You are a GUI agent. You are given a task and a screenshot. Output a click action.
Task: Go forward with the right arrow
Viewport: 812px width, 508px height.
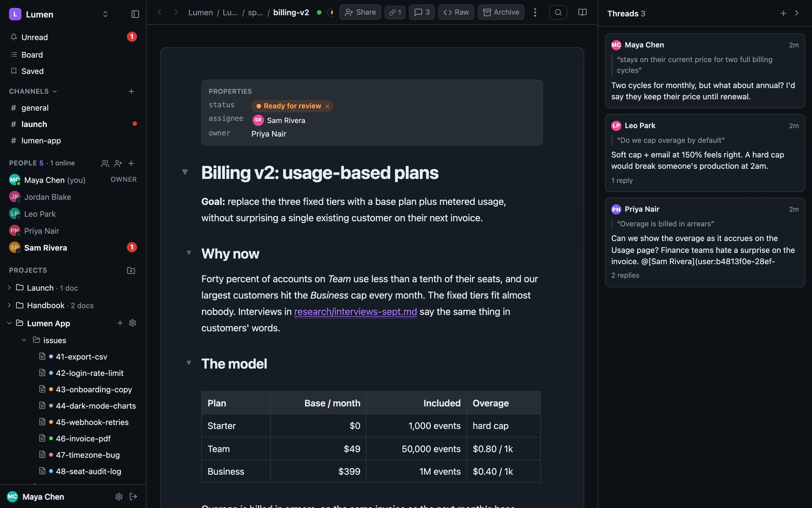[x=176, y=12]
